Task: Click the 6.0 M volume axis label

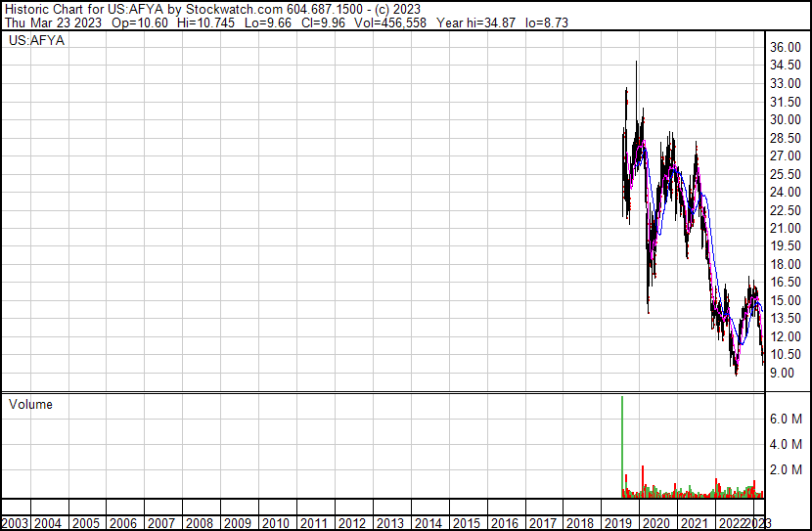Action: point(786,419)
